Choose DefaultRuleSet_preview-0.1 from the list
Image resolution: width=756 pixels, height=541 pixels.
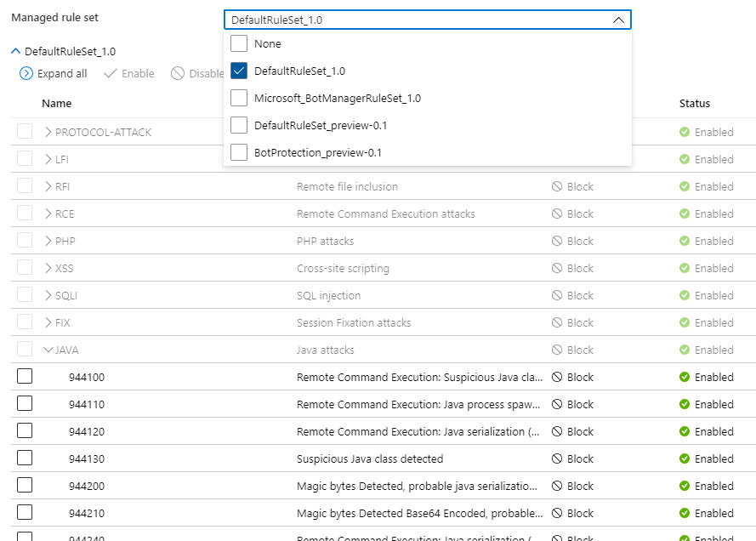tap(320, 125)
